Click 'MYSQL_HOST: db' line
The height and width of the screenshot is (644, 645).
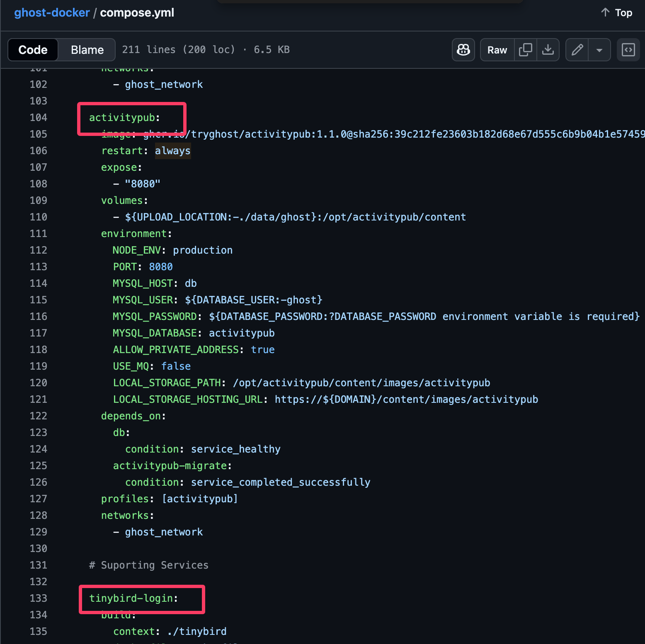point(155,283)
